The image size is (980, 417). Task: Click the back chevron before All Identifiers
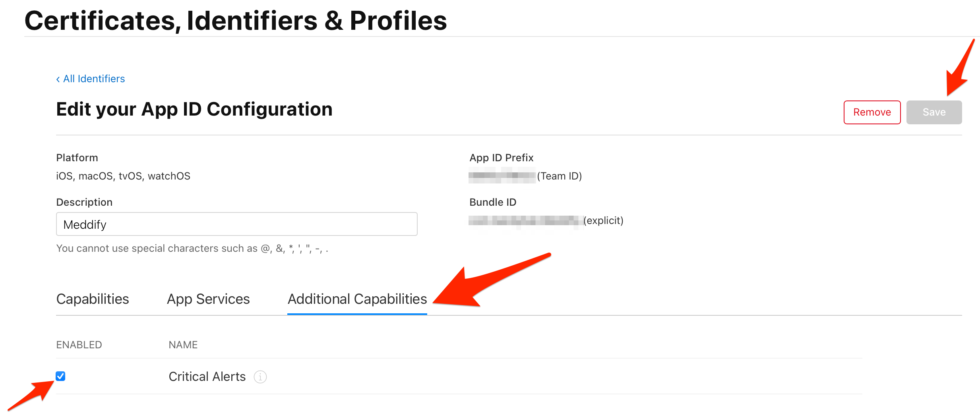point(58,79)
